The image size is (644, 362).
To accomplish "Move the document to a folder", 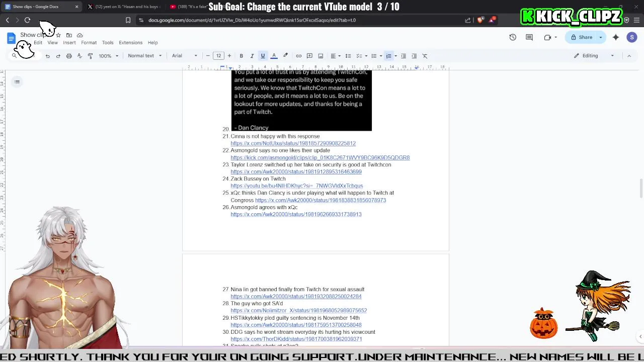I will click(69, 35).
